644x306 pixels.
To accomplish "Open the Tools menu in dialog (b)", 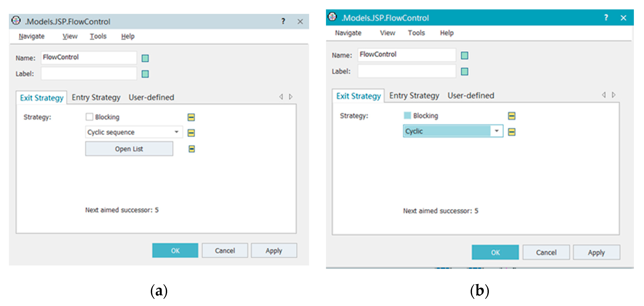I will [416, 33].
